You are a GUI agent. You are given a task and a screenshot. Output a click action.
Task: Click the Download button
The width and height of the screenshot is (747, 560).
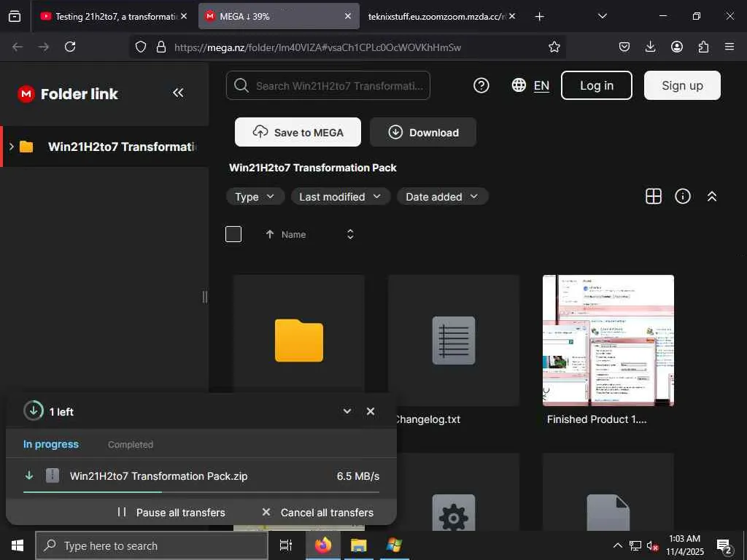(x=423, y=133)
